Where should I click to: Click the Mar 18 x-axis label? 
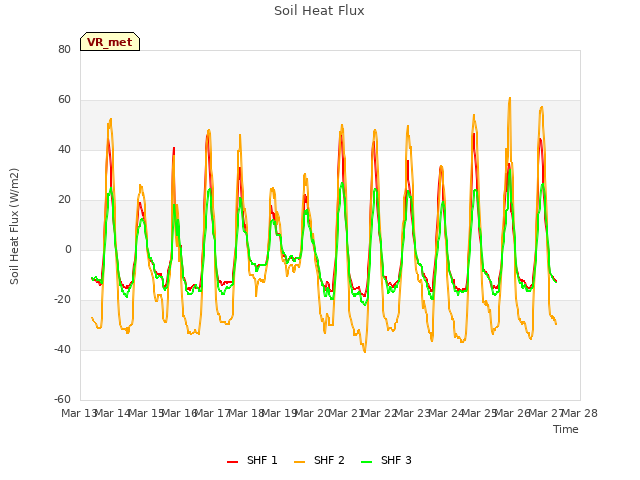(246, 413)
